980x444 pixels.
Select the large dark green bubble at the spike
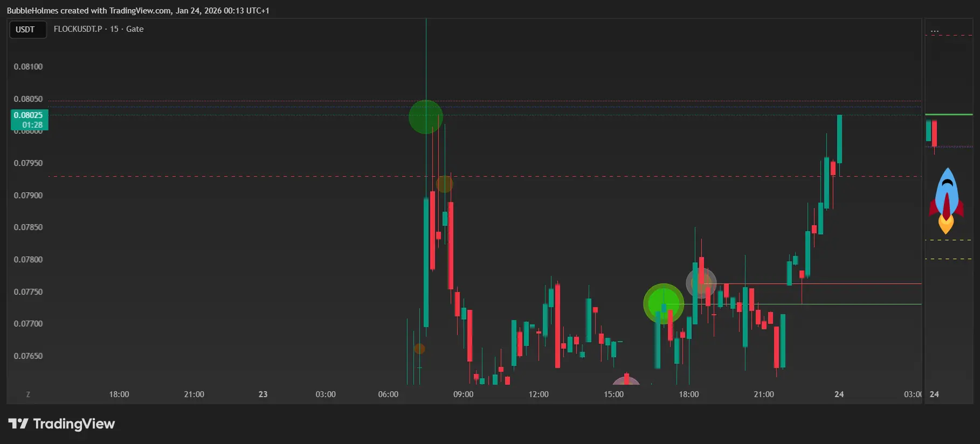point(426,117)
